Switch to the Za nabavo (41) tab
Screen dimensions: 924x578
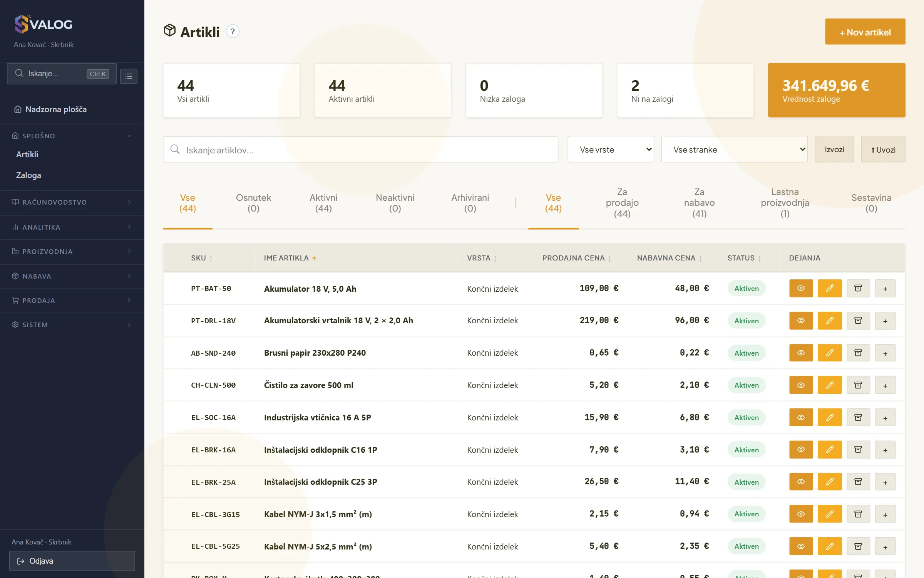pos(699,203)
